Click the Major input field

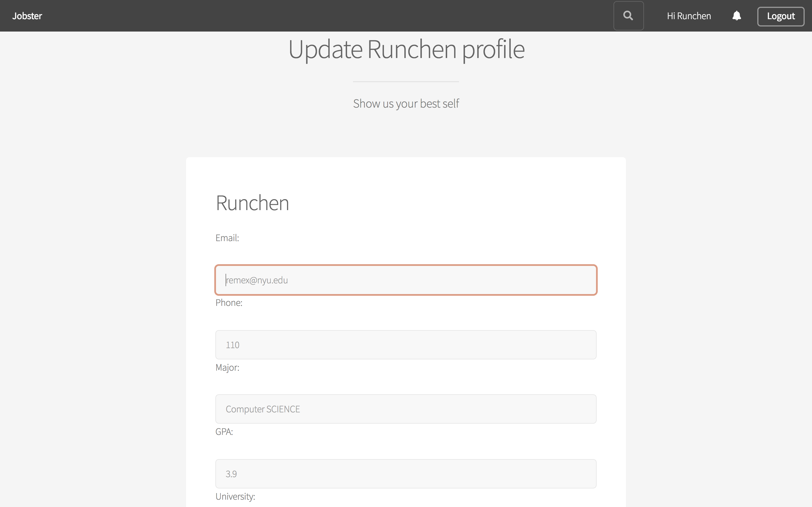click(x=406, y=409)
